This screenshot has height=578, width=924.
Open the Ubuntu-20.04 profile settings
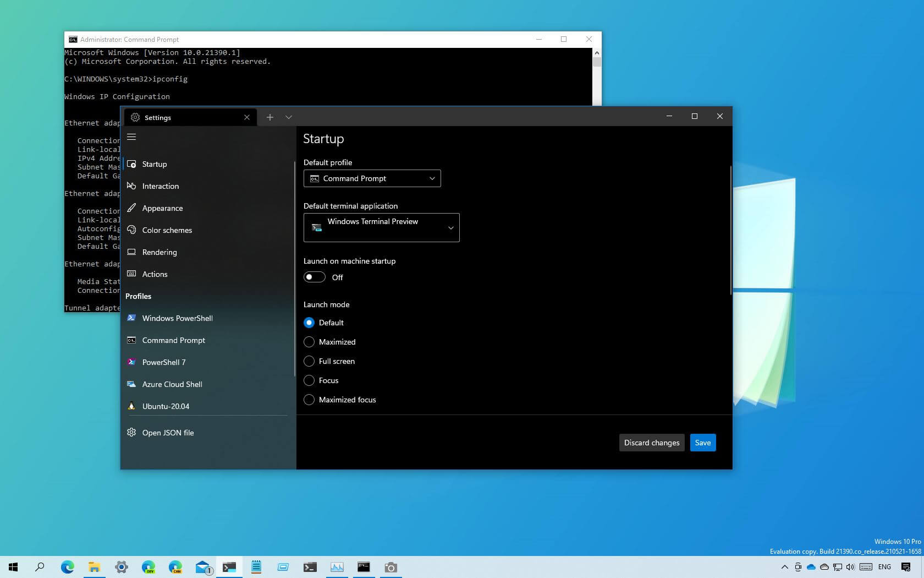pyautogui.click(x=165, y=406)
